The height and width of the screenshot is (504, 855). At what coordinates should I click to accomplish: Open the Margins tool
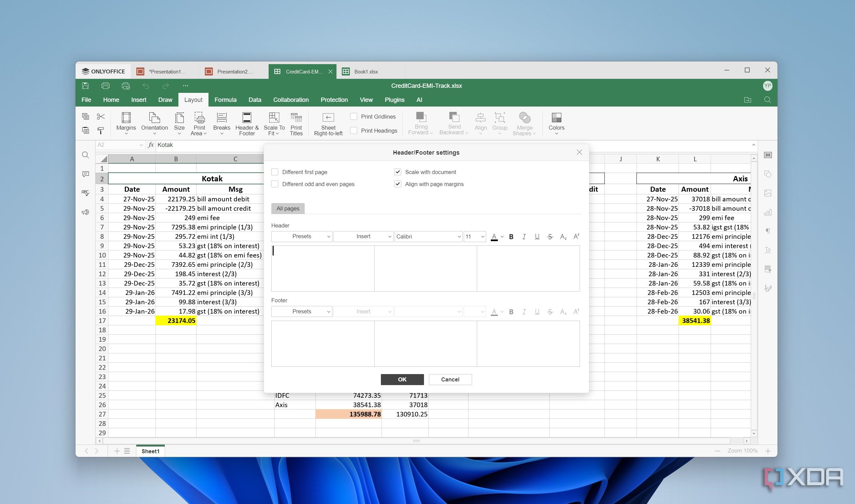coord(126,124)
